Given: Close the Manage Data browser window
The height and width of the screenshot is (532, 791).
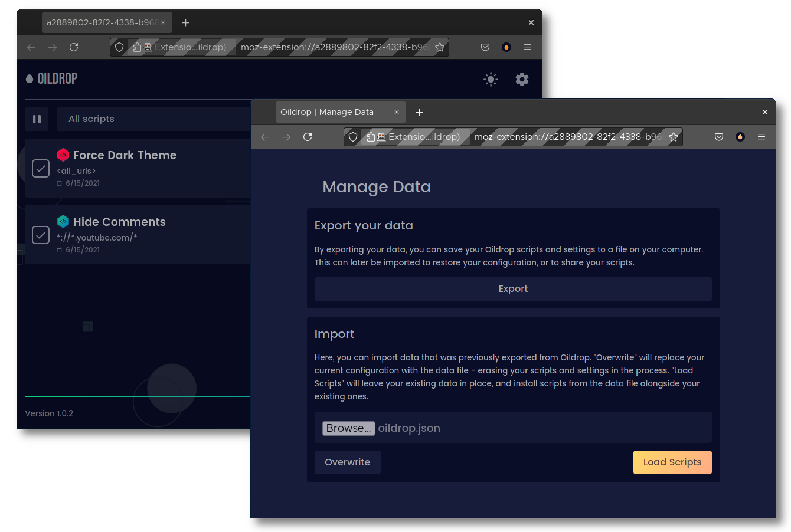Looking at the screenshot, I should pos(765,112).
